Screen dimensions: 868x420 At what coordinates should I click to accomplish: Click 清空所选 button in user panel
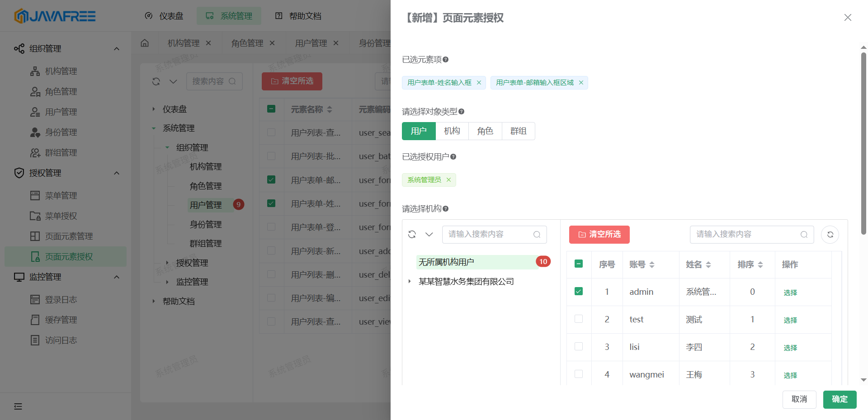(599, 235)
